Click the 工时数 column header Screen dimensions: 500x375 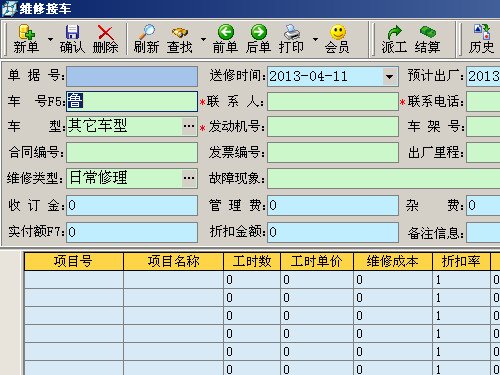tap(252, 261)
